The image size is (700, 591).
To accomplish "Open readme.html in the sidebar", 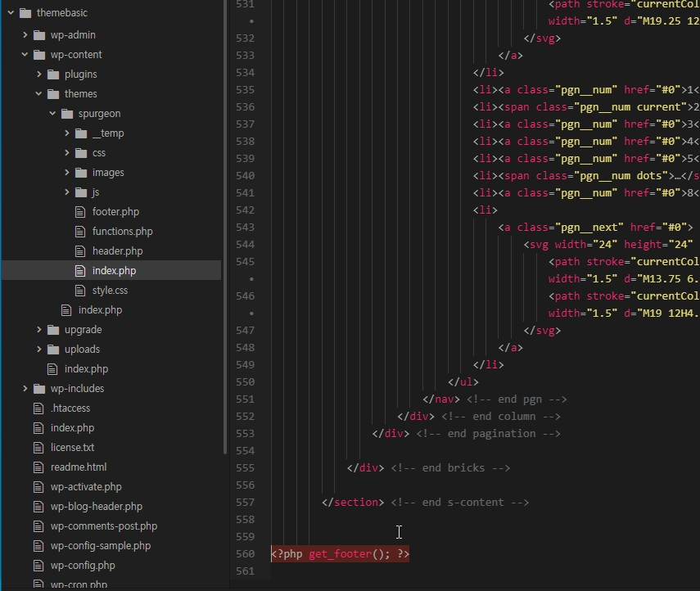I will click(x=79, y=467).
